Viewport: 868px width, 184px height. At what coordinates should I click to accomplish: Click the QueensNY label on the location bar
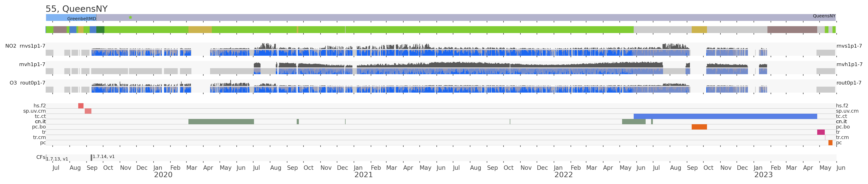coord(824,16)
